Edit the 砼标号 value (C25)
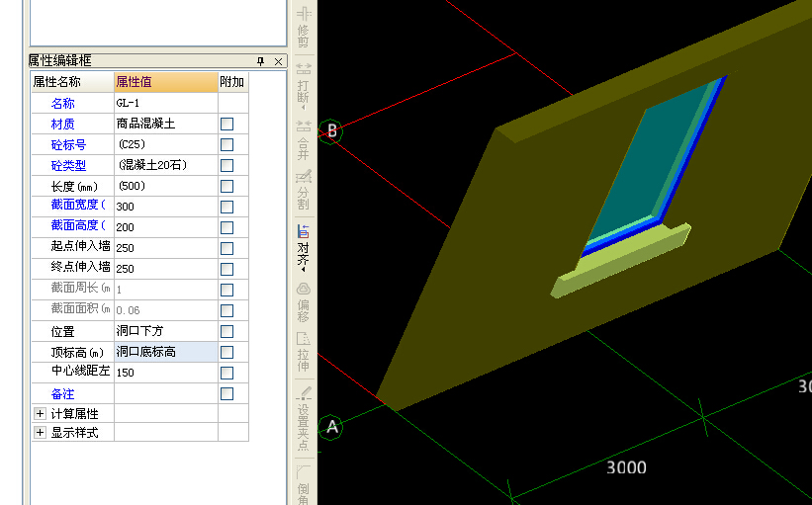Screen dimensions: 812x505 (166, 144)
